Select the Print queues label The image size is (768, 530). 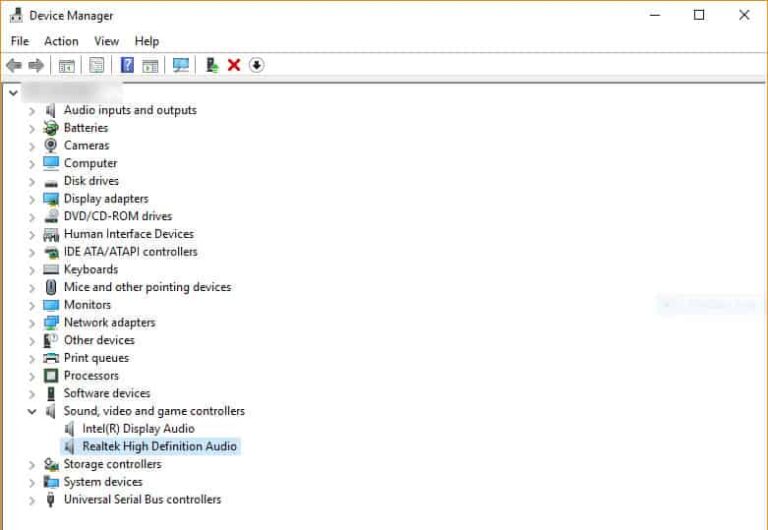tap(96, 358)
